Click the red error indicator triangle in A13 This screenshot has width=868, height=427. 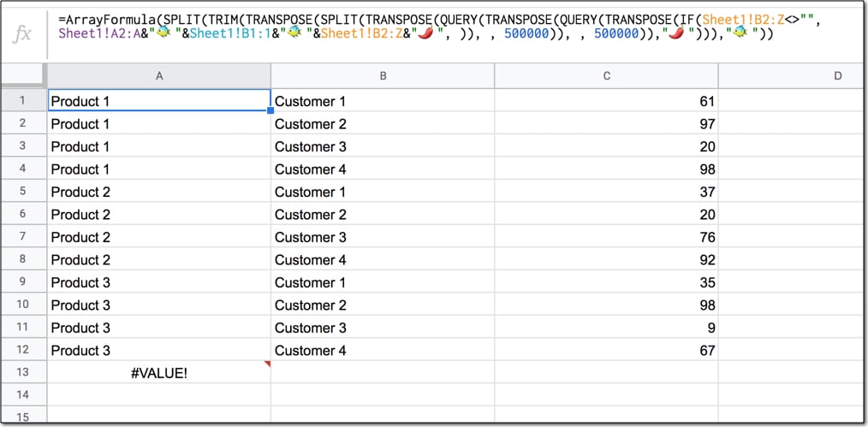point(268,364)
